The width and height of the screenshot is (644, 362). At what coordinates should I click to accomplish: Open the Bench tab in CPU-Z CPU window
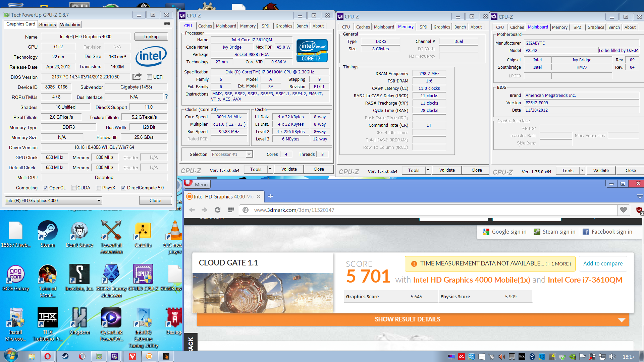(302, 26)
